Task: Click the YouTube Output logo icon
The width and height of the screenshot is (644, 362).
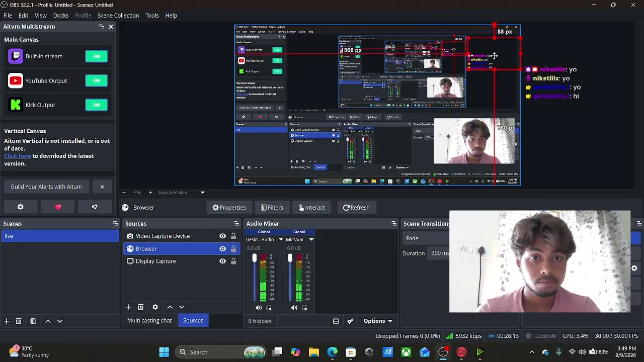Action: pos(16,80)
